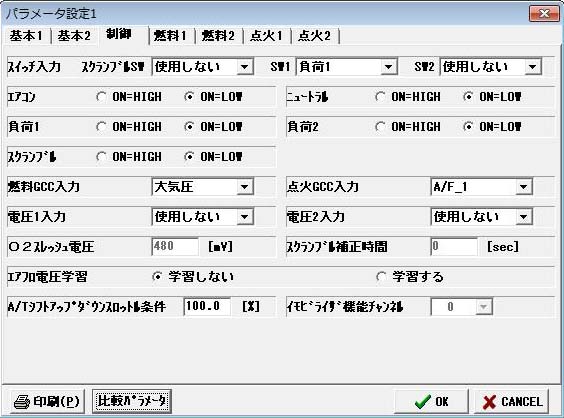This screenshot has width=564, height=418.
Task: Click the green checkmark OK icon
Action: point(422,402)
